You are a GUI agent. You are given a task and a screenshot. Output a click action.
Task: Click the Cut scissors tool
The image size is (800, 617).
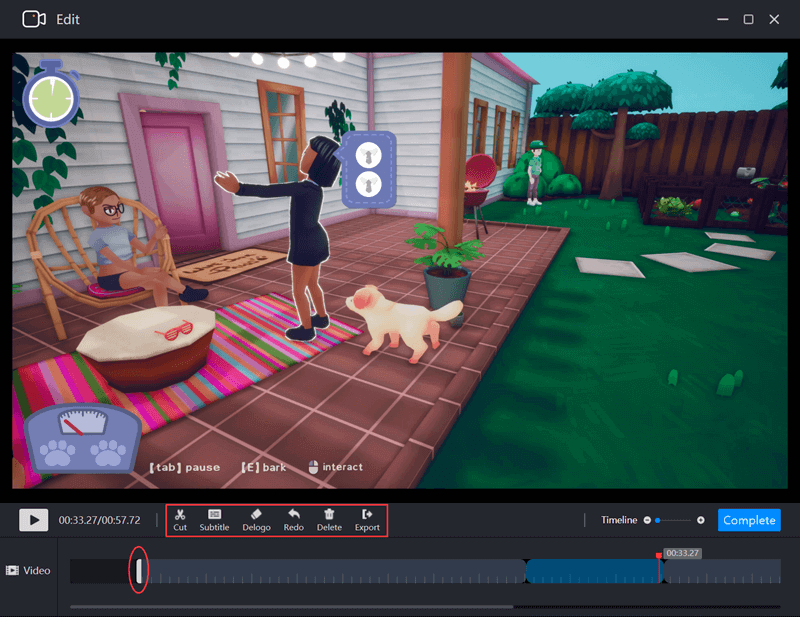pos(180,520)
